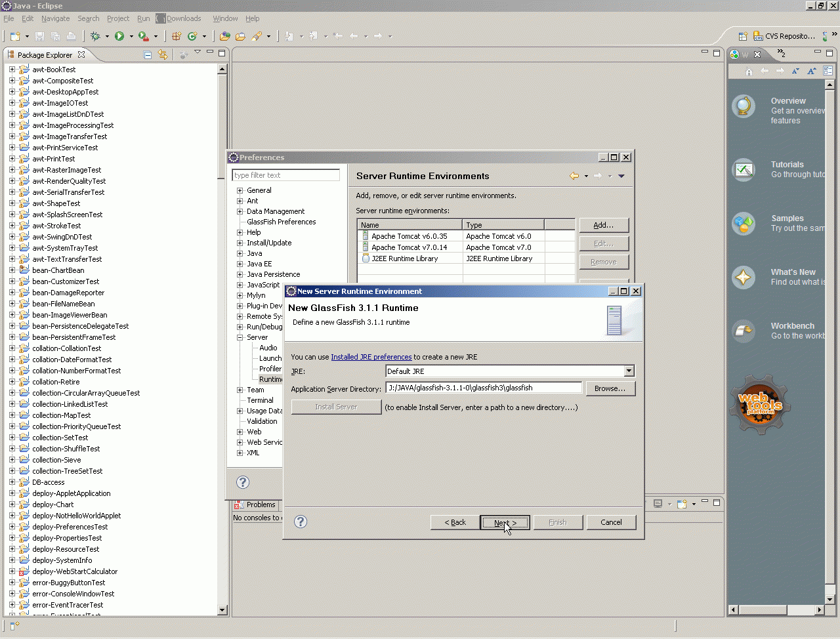
Task: Select the Problems tab
Action: [x=256, y=505]
